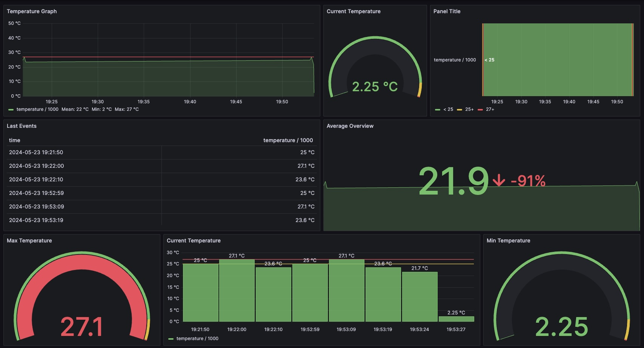This screenshot has width=644, height=348.
Task: Click the bar for 19:22:10 in bar chart
Action: [274, 294]
